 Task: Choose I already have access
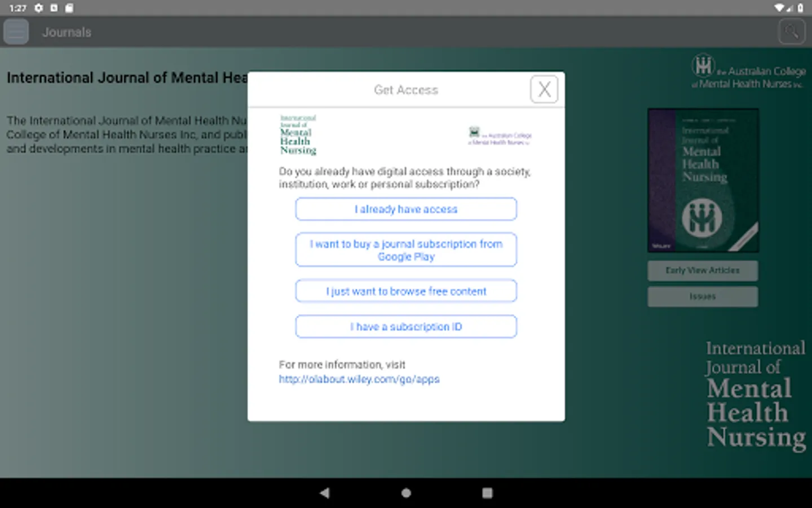click(406, 209)
